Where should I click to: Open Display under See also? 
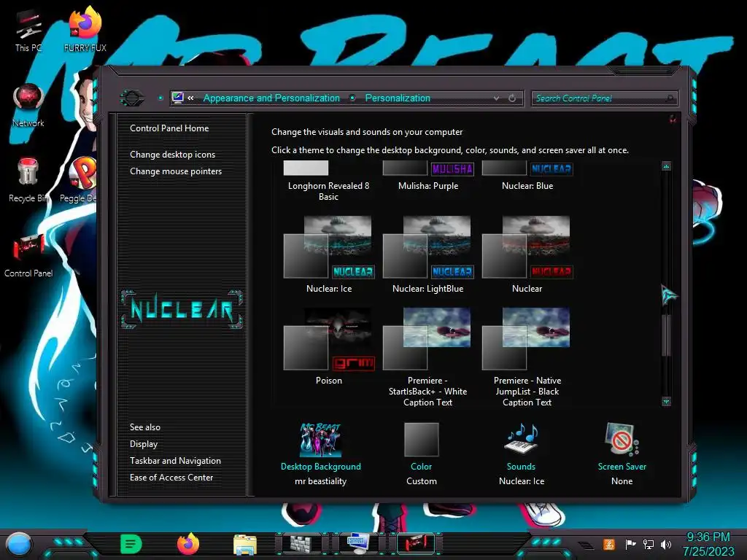144,444
